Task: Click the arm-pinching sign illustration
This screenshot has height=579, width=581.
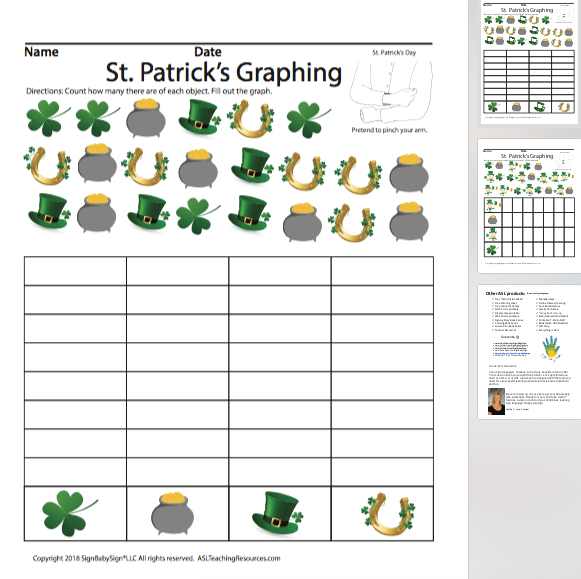Action: (391, 92)
